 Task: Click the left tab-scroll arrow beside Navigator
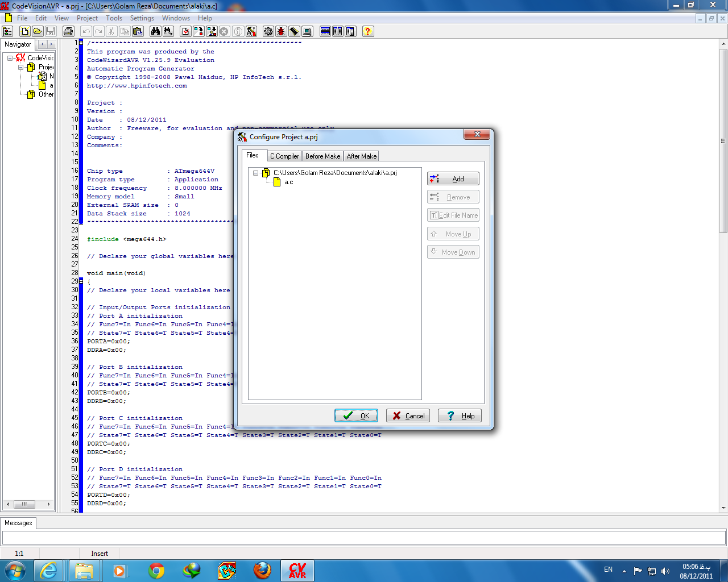coord(42,44)
